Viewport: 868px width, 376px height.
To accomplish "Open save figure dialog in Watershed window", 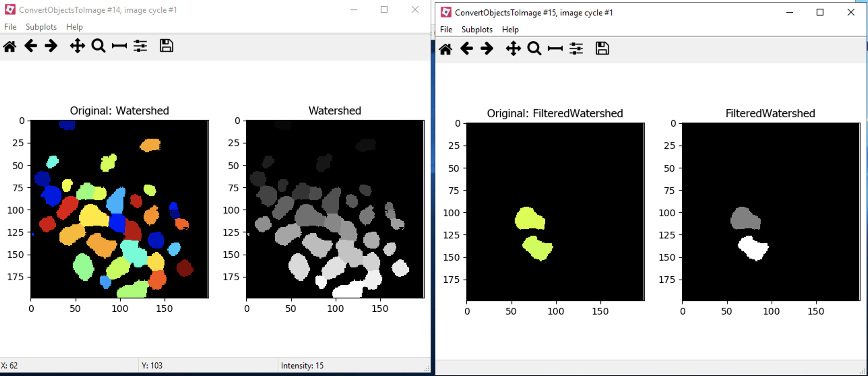I will coord(166,46).
